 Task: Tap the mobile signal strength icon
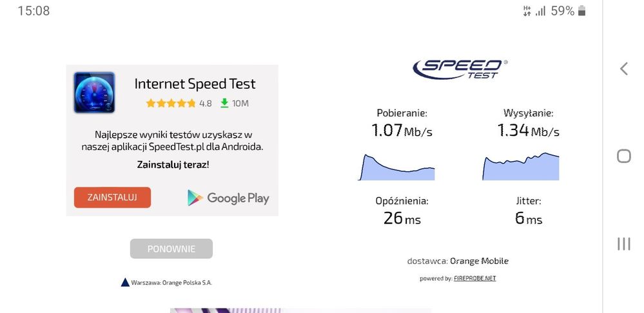click(x=540, y=11)
